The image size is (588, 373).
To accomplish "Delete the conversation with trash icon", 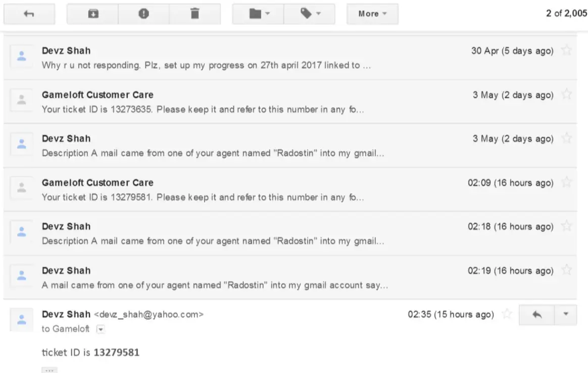I will 194,14.
